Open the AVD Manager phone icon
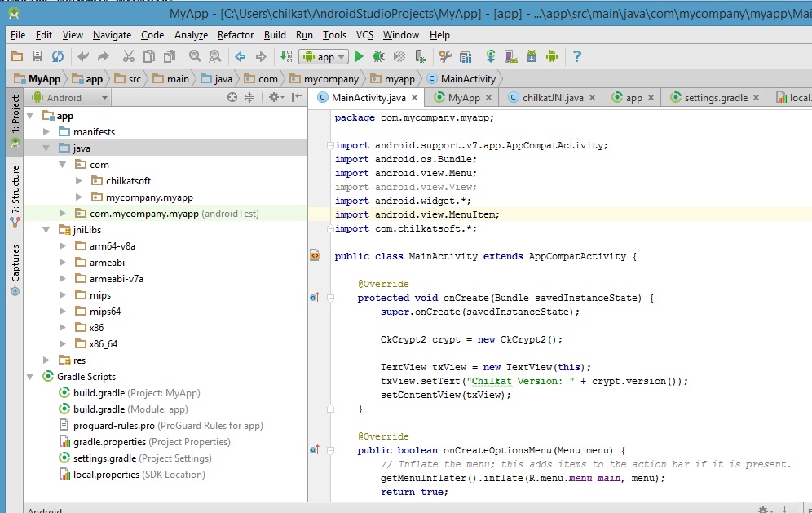 click(511, 56)
